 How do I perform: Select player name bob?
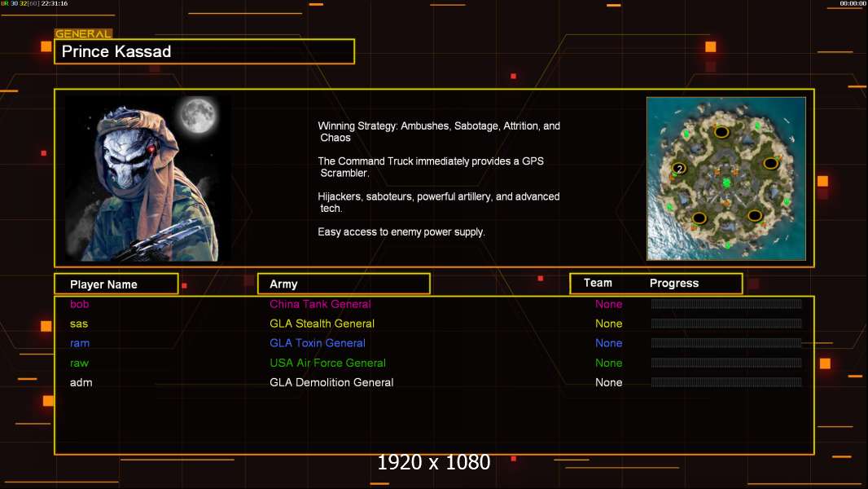pyautogui.click(x=79, y=304)
